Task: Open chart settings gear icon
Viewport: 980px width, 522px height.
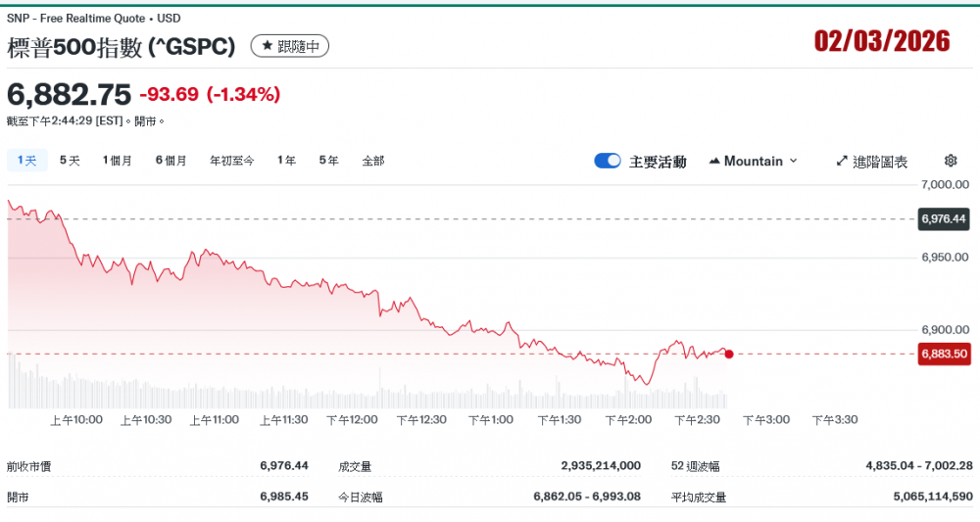Action: [950, 161]
